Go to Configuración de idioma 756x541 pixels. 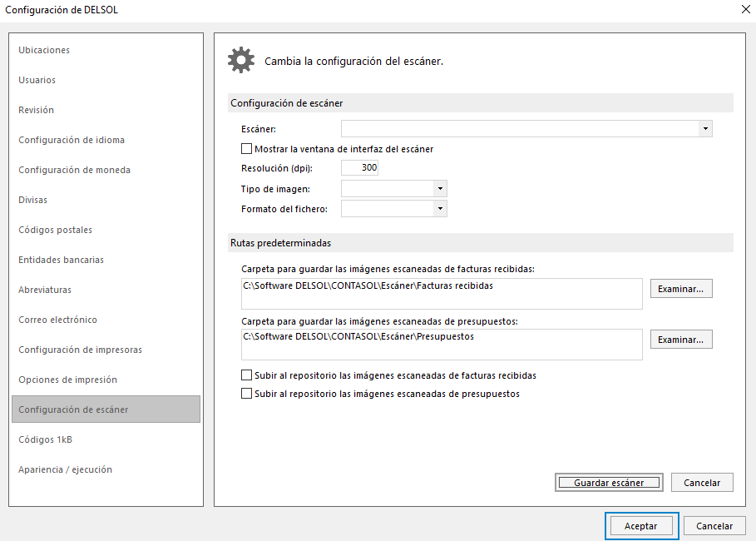[x=72, y=140]
